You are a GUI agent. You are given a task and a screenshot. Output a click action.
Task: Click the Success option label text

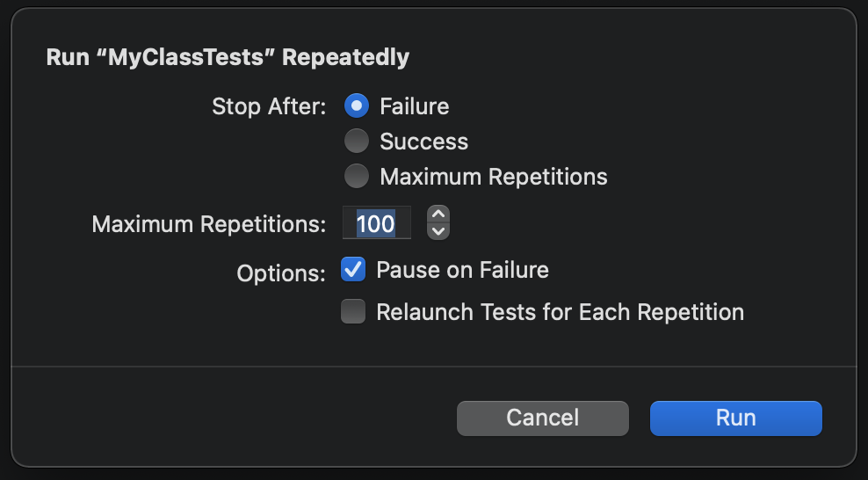click(x=423, y=142)
